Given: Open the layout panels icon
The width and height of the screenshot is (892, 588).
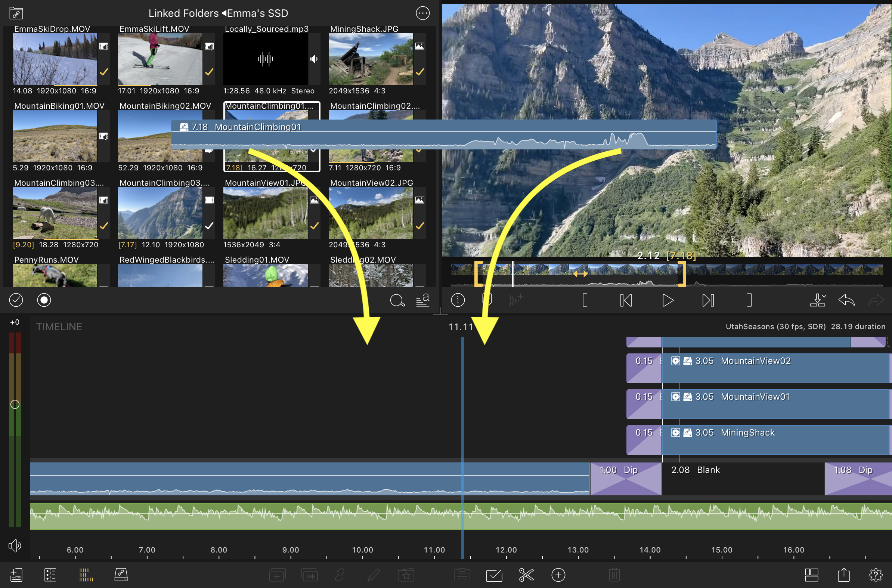Looking at the screenshot, I should 811,575.
